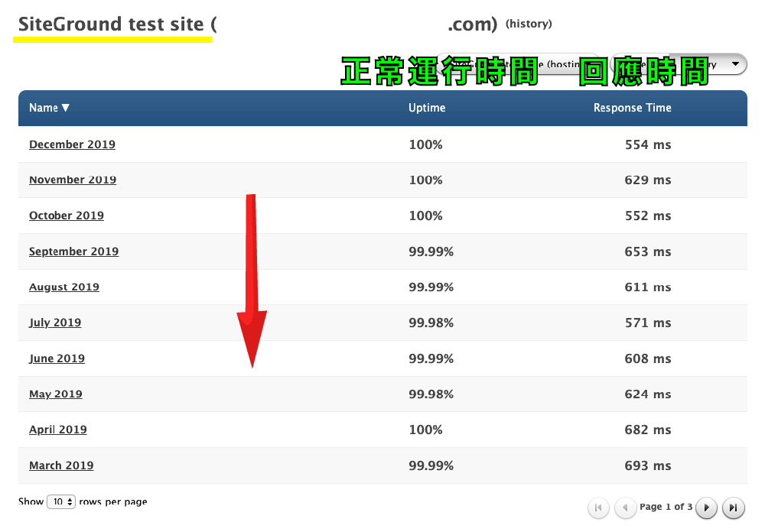Open the April 2019 report link
Viewport: 765px width, 532px height.
tap(58, 430)
